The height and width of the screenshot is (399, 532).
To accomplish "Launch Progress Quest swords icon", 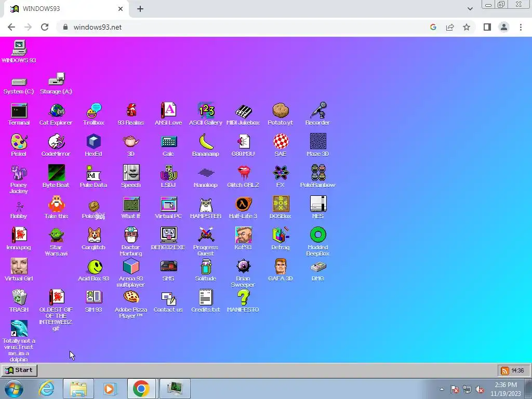I will click(x=206, y=235).
